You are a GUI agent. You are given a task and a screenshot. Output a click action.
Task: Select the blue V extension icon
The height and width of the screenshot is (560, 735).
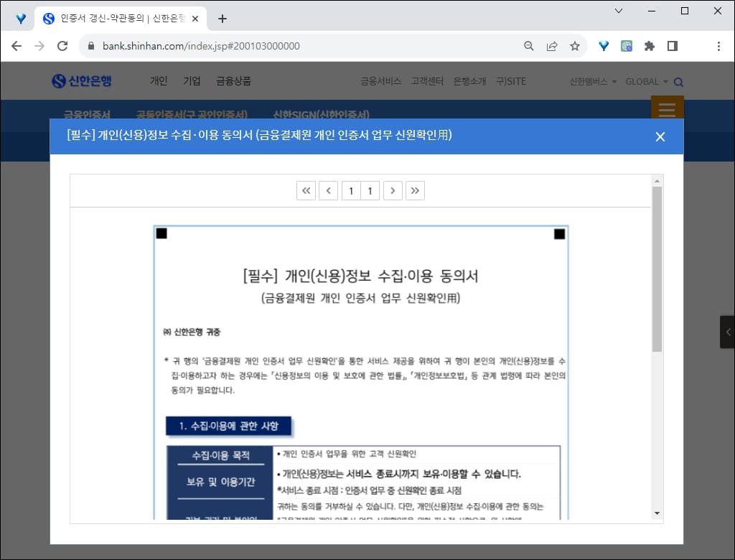[603, 45]
